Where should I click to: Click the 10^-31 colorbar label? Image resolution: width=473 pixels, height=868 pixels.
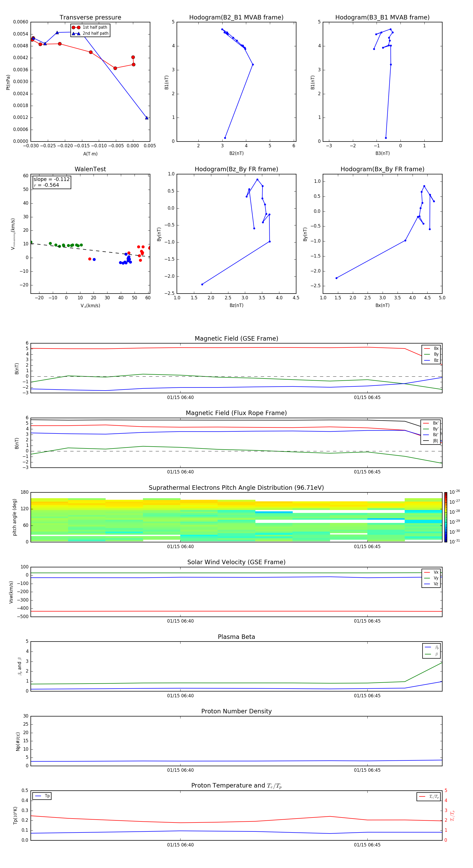(455, 542)
